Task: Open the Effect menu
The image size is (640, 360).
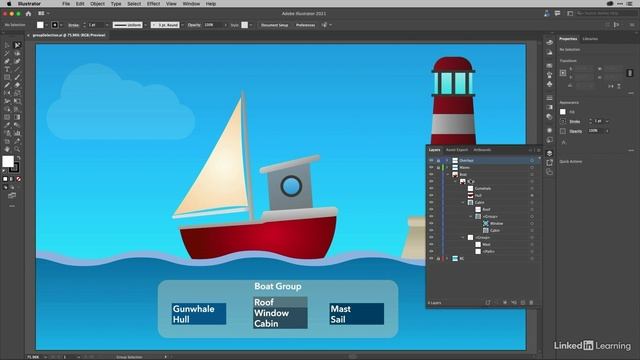Action: pyautogui.click(x=153, y=4)
